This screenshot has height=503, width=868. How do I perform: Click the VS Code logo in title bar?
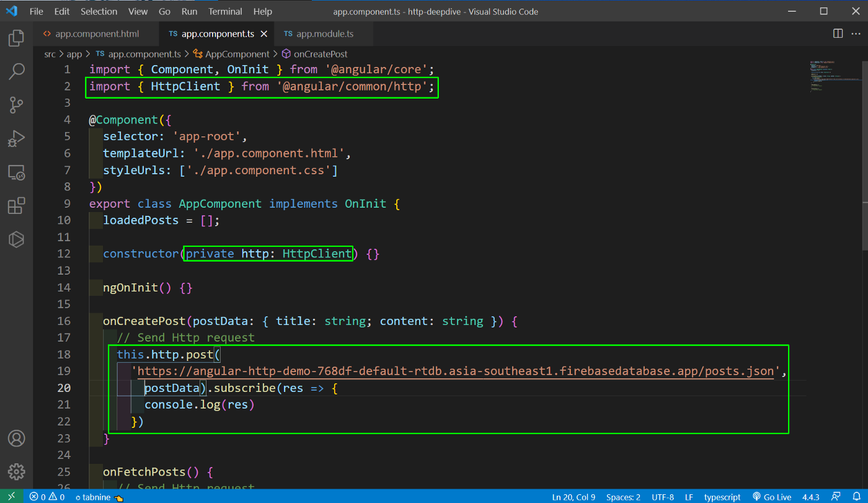12,11
